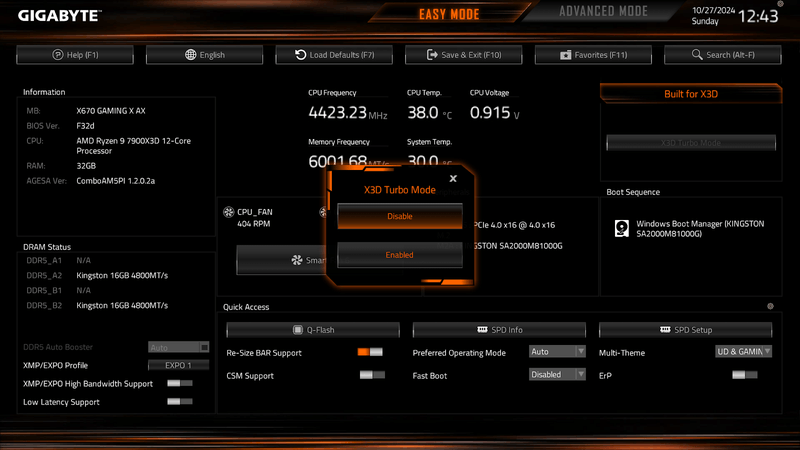Toggle Re-Size BAR Support switch
The height and width of the screenshot is (450, 800).
point(370,352)
